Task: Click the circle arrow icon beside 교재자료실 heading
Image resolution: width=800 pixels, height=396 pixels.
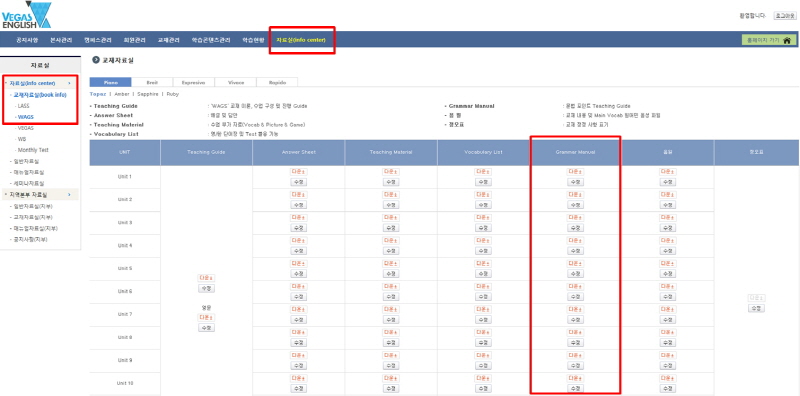Action: 96,60
